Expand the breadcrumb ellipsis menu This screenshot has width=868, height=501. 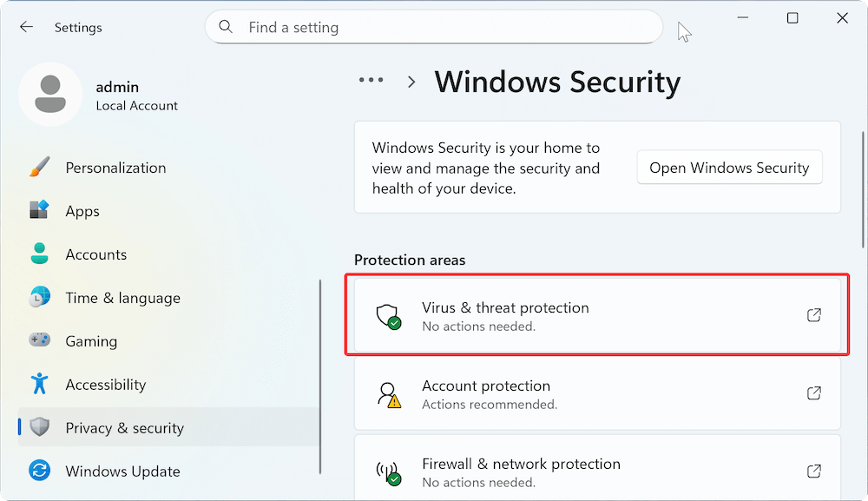371,79
